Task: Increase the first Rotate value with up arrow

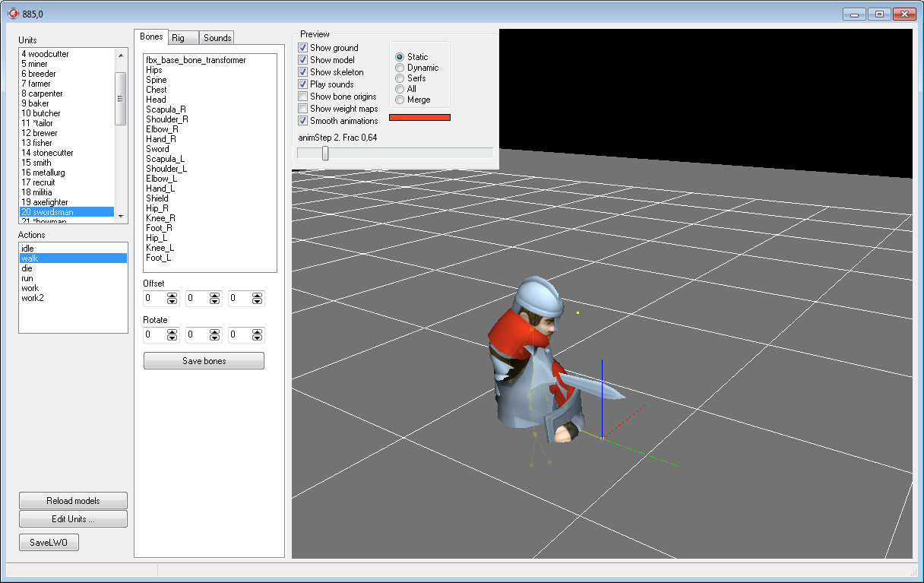Action: click(172, 332)
